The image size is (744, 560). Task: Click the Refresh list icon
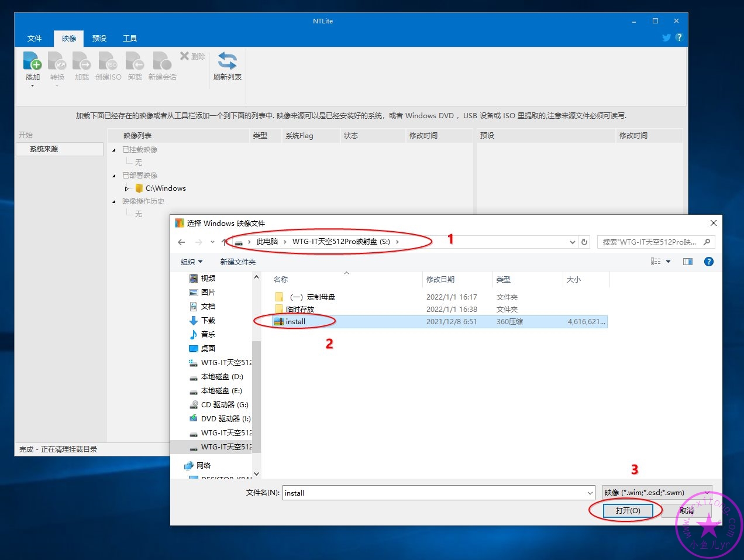point(227,61)
